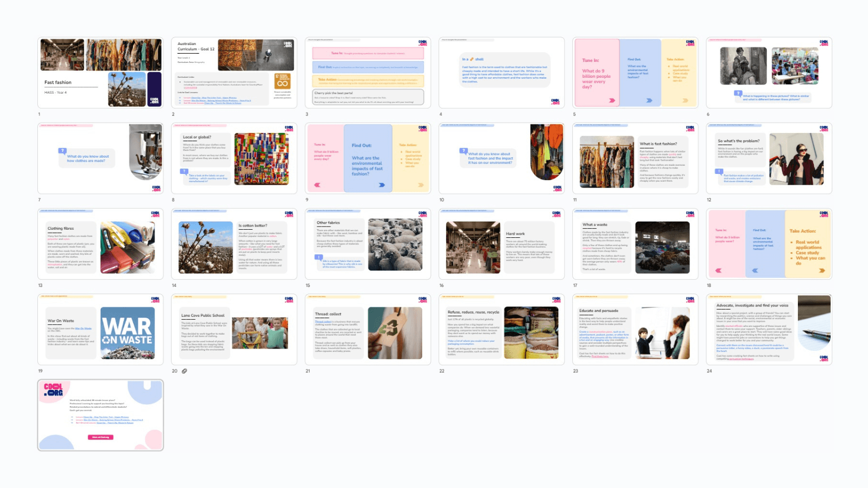Open the War On Waste link on slide 19
The width and height of the screenshot is (868, 488).
(x=83, y=328)
